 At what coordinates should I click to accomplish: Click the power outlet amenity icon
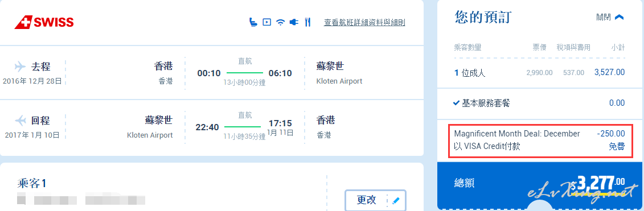294,22
